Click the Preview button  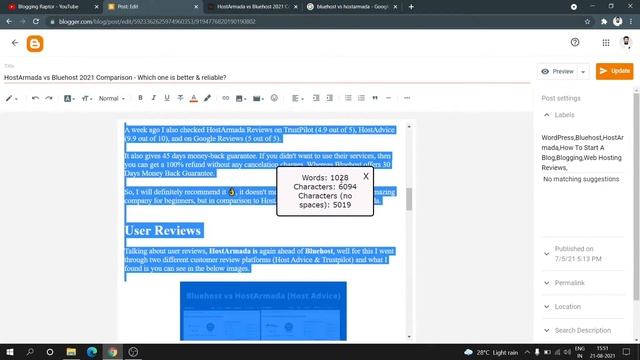pyautogui.click(x=558, y=71)
